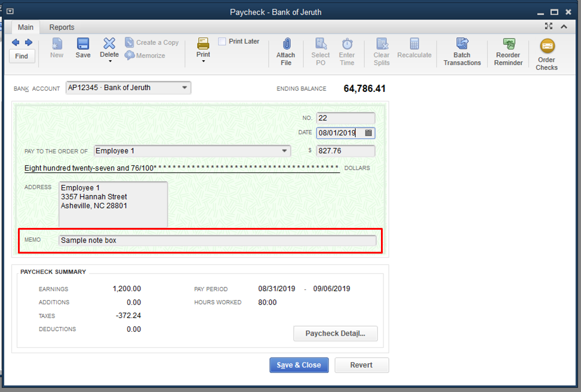Click the dollar amount field 827.76
This screenshot has width=581, height=392.
[346, 151]
